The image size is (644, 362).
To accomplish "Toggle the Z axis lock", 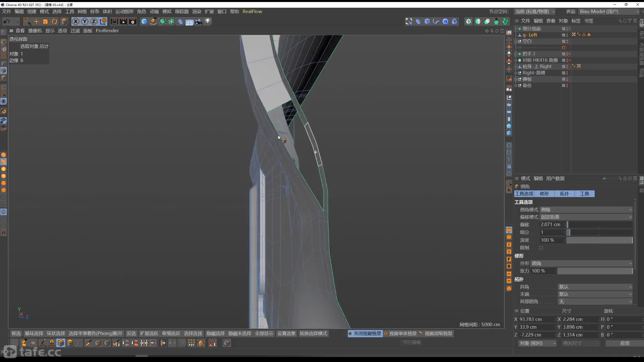I will coord(94,21).
